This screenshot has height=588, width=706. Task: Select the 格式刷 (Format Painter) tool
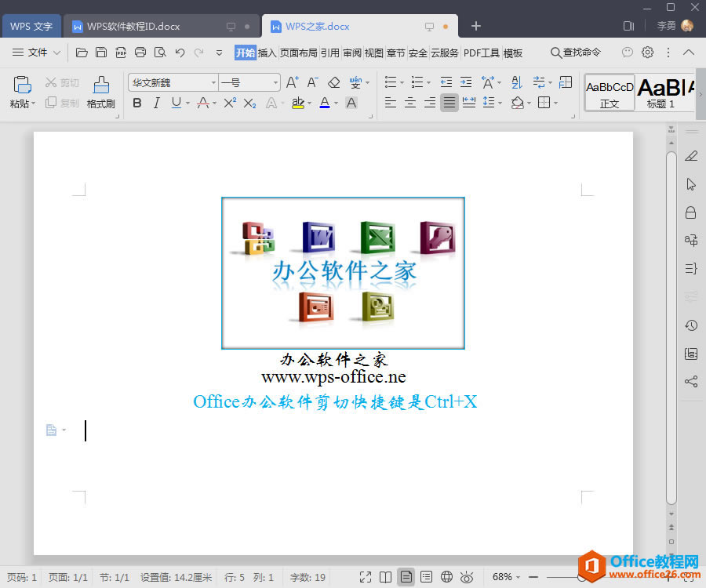tap(100, 90)
